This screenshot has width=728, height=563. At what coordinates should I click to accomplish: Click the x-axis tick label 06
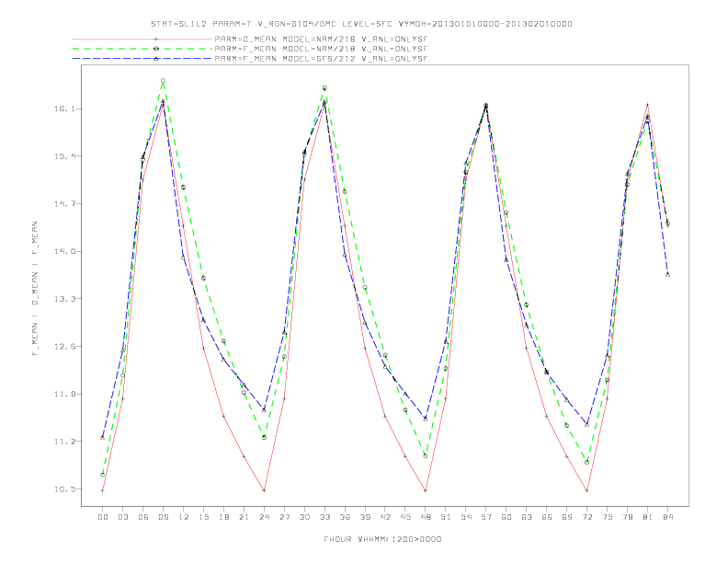tap(143, 517)
